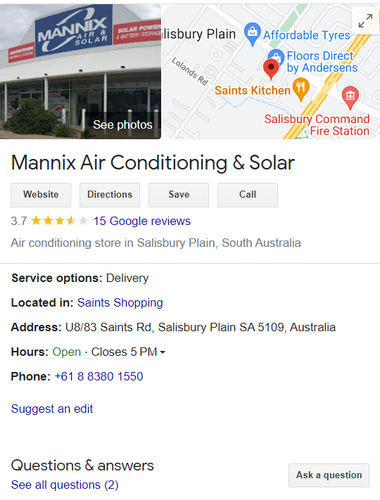380x500 pixels.
Task: Click Suggest an edit link
Action: (52, 409)
